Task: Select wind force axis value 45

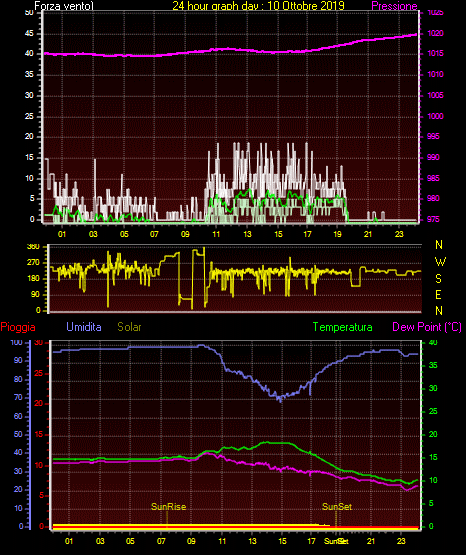Action: point(29,34)
